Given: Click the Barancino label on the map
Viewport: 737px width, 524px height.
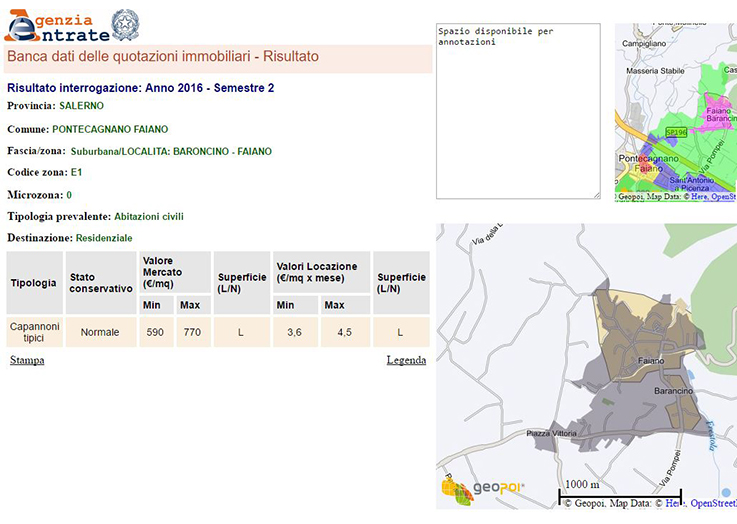Looking at the screenshot, I should (x=674, y=391).
